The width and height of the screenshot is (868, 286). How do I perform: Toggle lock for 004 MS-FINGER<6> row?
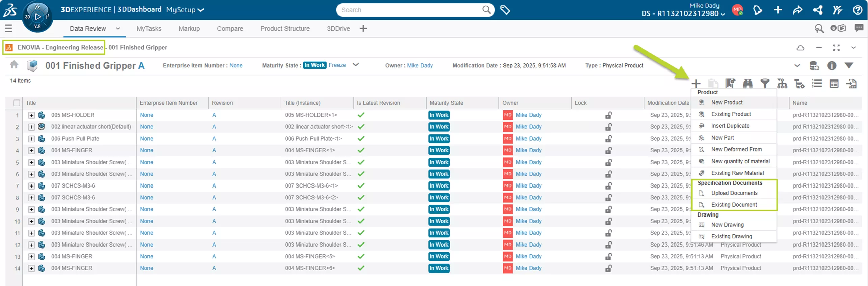tap(608, 268)
